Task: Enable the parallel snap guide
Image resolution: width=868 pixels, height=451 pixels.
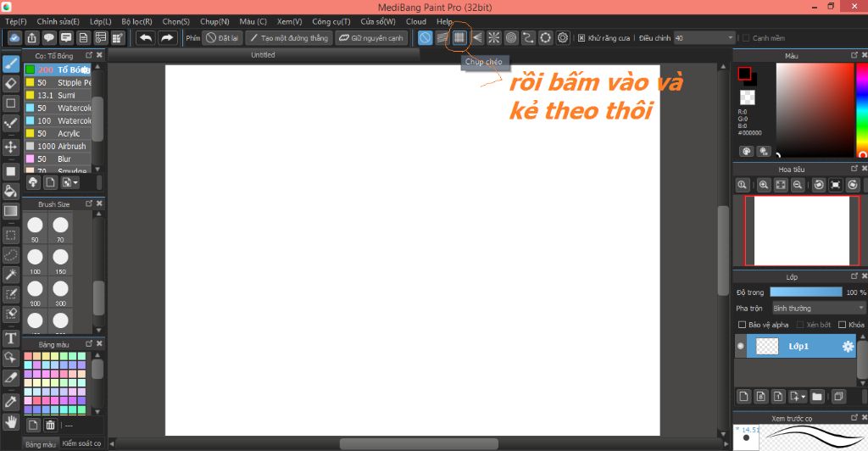Action: click(x=442, y=37)
